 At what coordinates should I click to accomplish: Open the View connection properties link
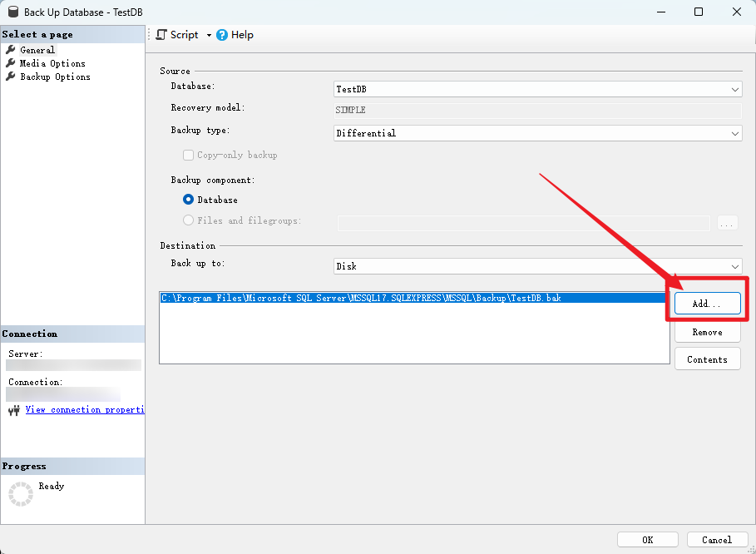coord(85,410)
